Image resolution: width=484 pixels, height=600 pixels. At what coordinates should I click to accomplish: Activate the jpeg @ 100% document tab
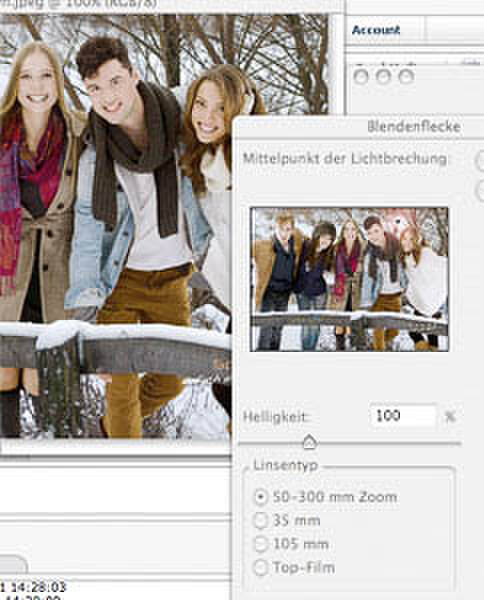[78, 4]
